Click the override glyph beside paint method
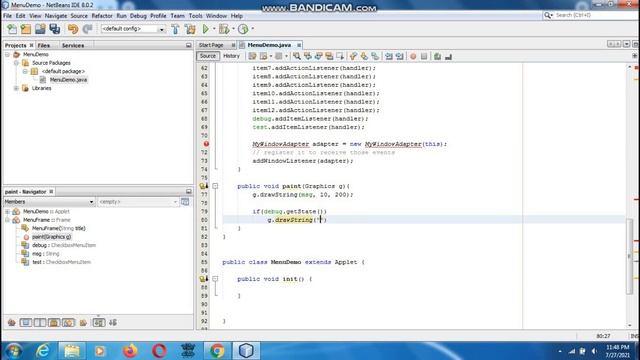 pos(203,186)
